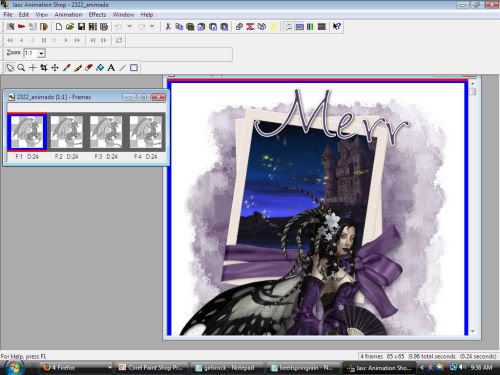Click '4 frames 65 x 65' status text

(x=383, y=356)
